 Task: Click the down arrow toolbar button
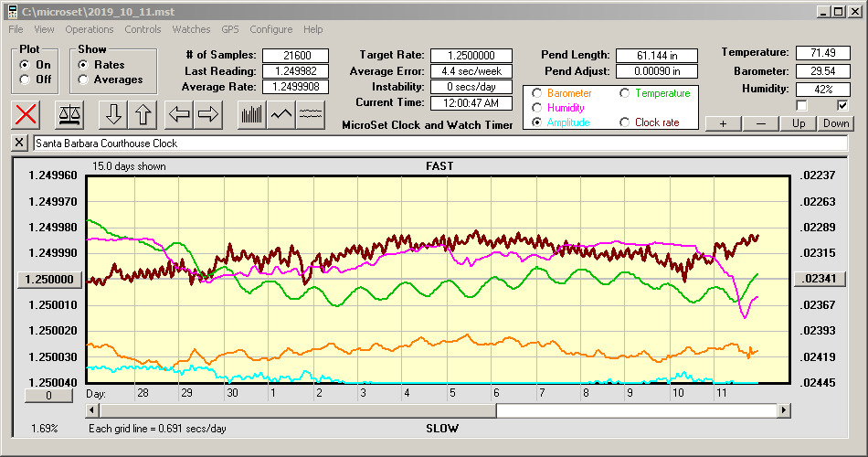click(x=112, y=114)
